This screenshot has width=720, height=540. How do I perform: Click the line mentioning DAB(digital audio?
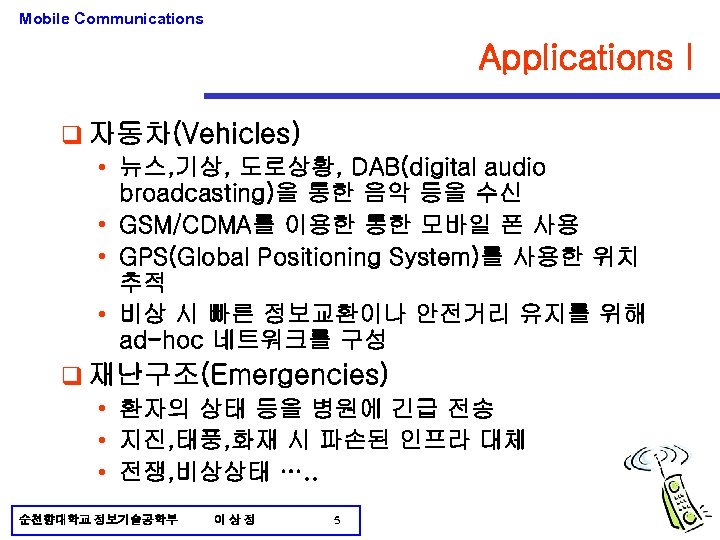click(x=332, y=167)
